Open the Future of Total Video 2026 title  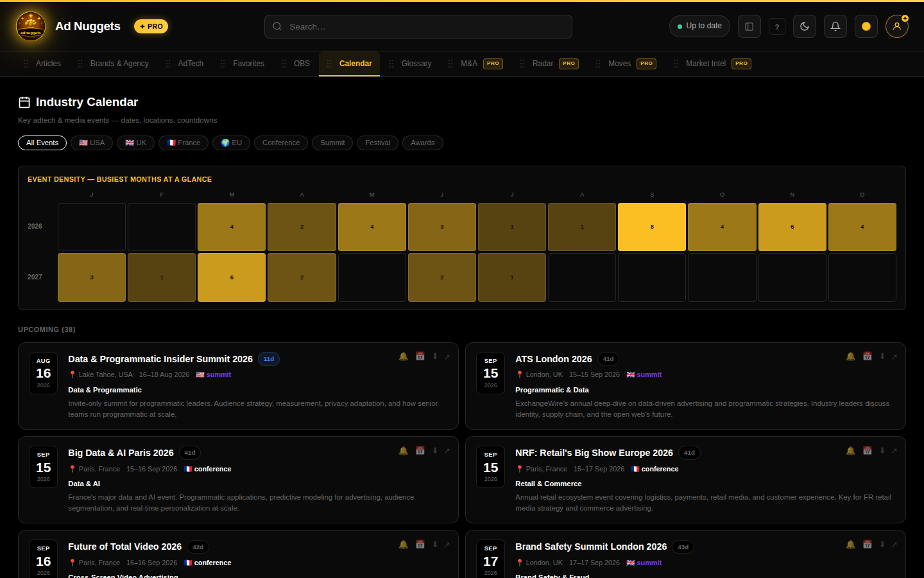coord(125,547)
